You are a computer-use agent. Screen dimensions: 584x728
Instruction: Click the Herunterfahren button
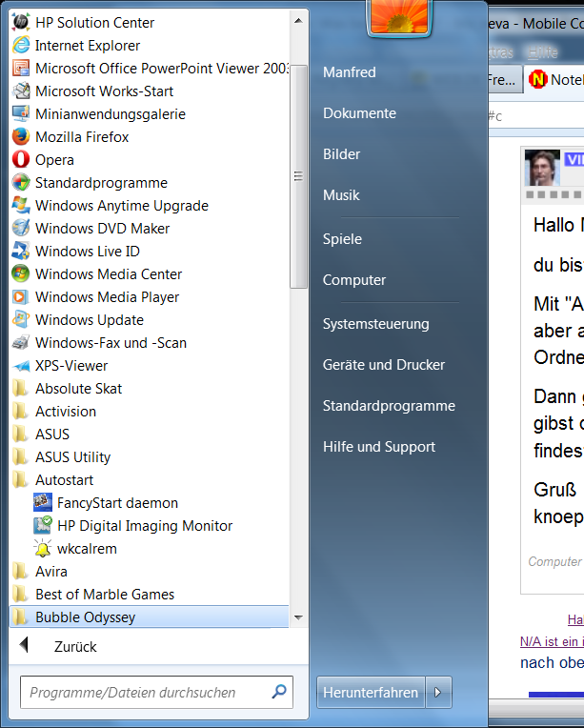(371, 692)
